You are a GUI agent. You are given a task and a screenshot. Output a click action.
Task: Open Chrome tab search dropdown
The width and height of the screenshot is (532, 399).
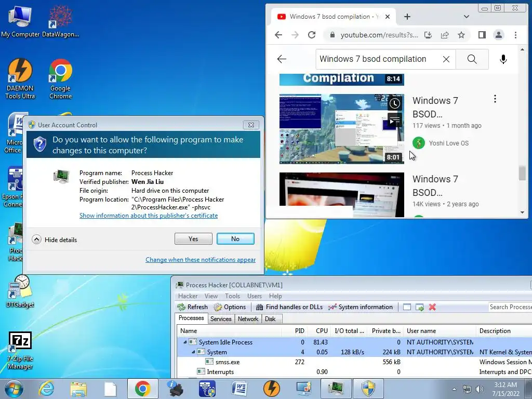click(x=467, y=17)
